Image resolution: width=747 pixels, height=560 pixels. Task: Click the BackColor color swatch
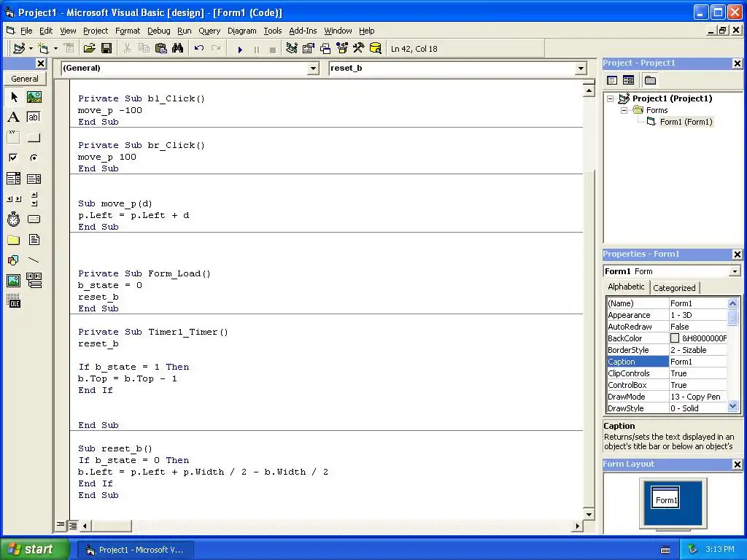click(x=675, y=338)
